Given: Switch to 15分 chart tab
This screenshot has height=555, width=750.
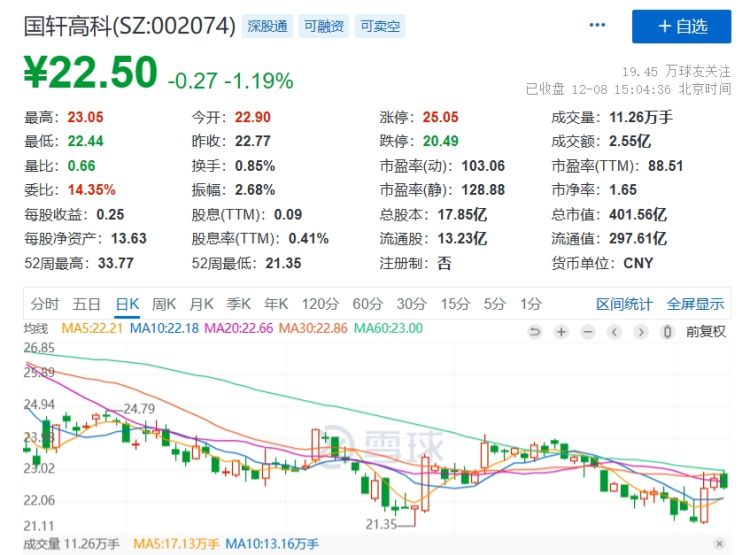Looking at the screenshot, I should coord(455,304).
